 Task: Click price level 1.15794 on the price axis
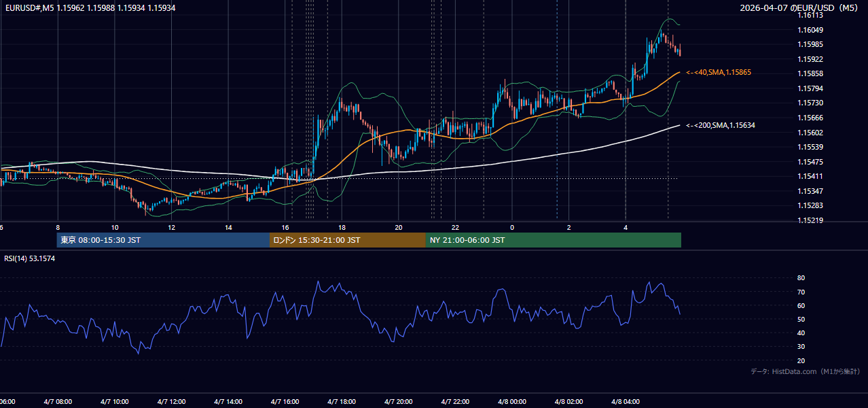pos(810,88)
